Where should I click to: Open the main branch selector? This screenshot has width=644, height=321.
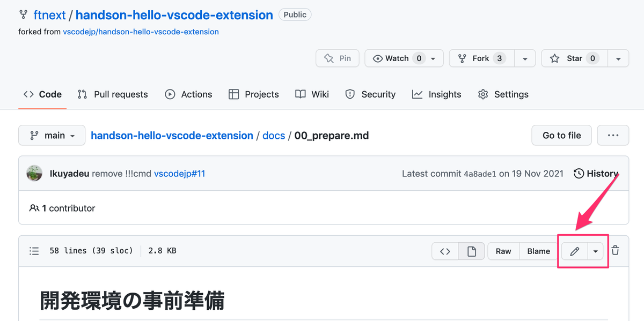[x=52, y=135]
